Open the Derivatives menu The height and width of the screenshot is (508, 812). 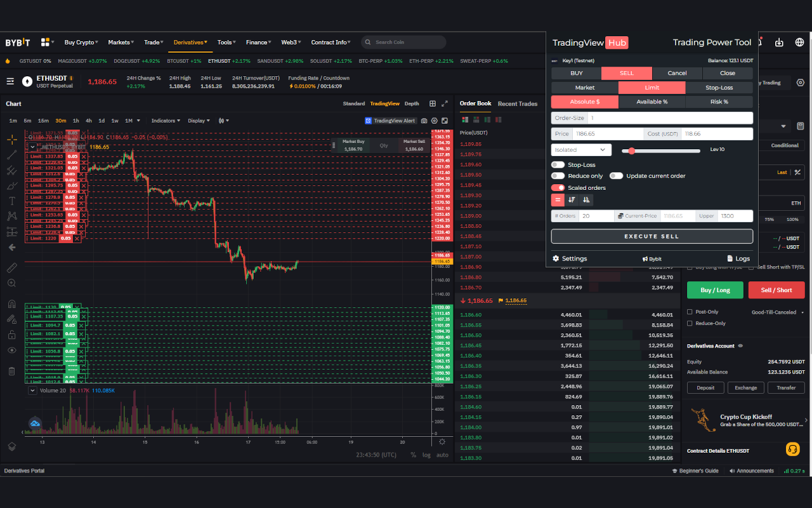point(191,43)
